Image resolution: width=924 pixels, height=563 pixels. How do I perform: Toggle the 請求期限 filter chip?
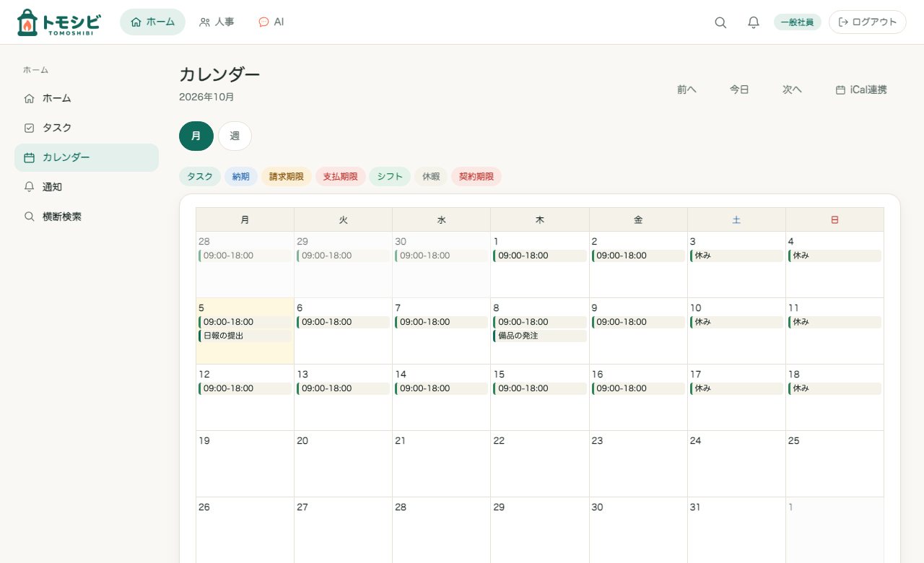point(287,176)
